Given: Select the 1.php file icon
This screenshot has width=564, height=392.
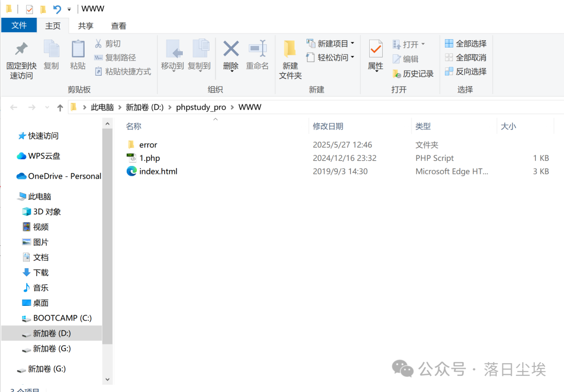Looking at the screenshot, I should 131,158.
